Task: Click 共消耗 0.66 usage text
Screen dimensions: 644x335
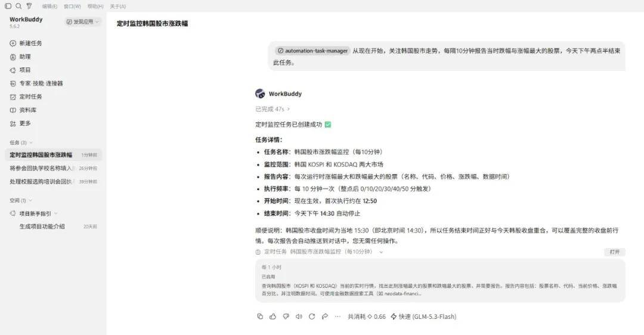Action: click(x=367, y=317)
